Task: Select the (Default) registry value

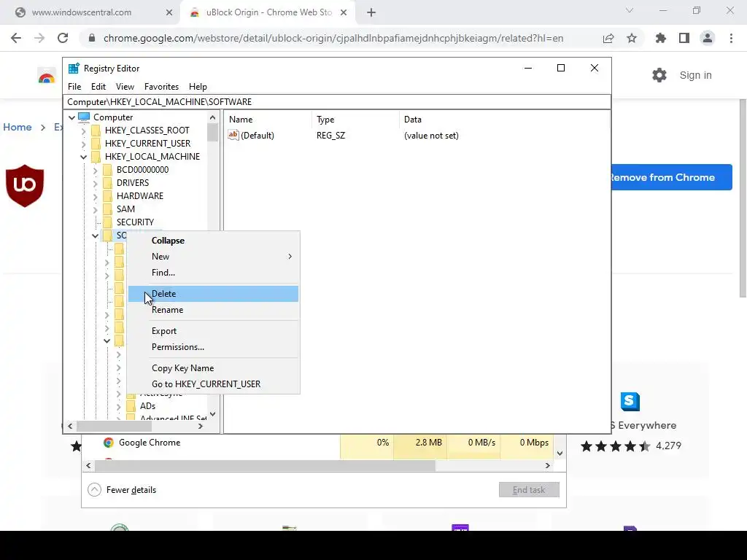Action: tap(258, 136)
